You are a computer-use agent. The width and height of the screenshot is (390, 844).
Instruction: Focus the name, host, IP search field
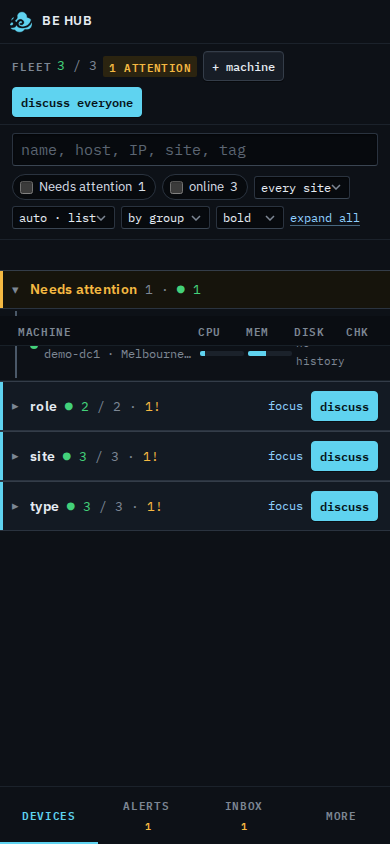click(195, 150)
